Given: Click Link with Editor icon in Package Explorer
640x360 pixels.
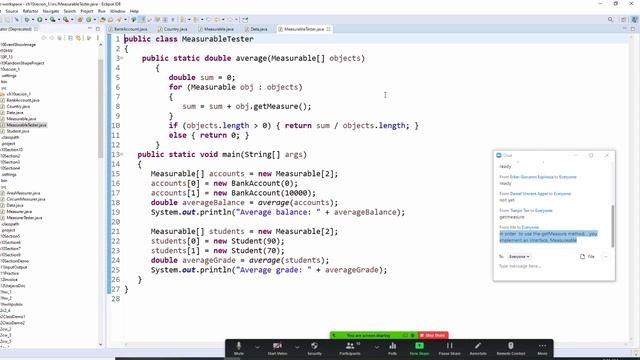Looking at the screenshot, I should click(78, 38).
